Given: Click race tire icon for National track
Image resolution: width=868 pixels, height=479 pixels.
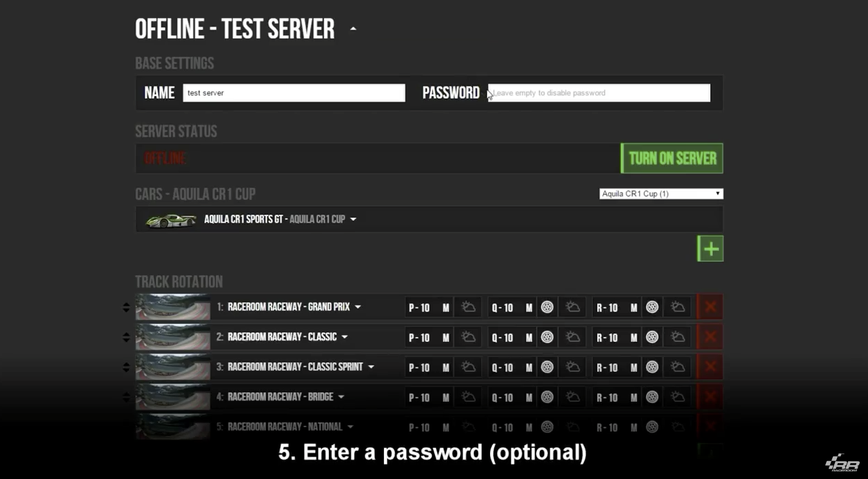Looking at the screenshot, I should click(652, 427).
